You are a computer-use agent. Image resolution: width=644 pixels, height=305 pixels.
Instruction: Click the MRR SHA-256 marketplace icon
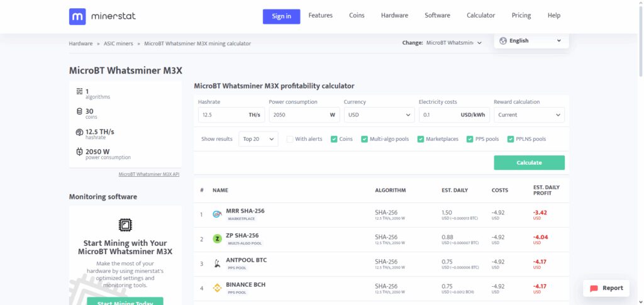(x=217, y=214)
